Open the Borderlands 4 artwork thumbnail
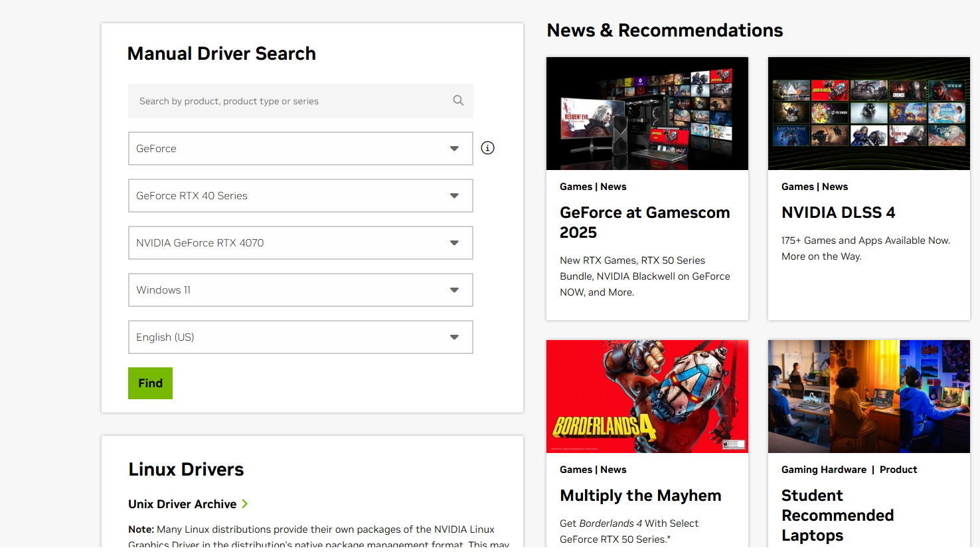 [x=647, y=397]
